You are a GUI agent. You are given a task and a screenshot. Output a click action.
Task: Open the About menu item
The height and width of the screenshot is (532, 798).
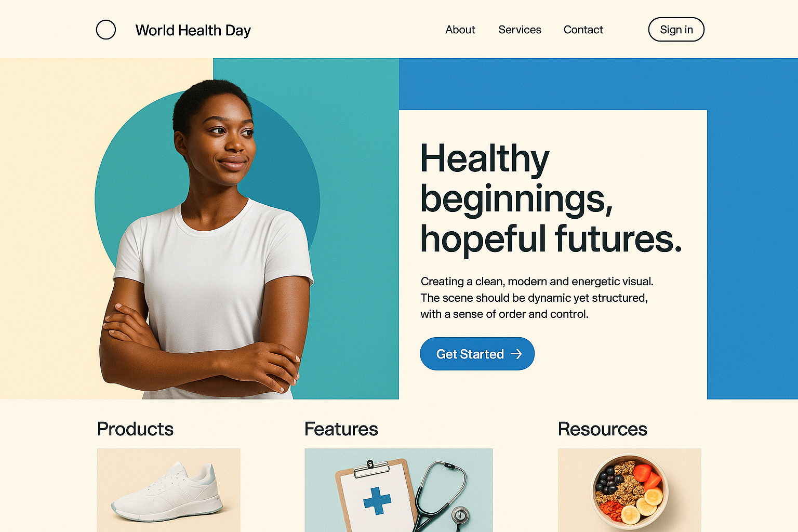click(x=460, y=30)
